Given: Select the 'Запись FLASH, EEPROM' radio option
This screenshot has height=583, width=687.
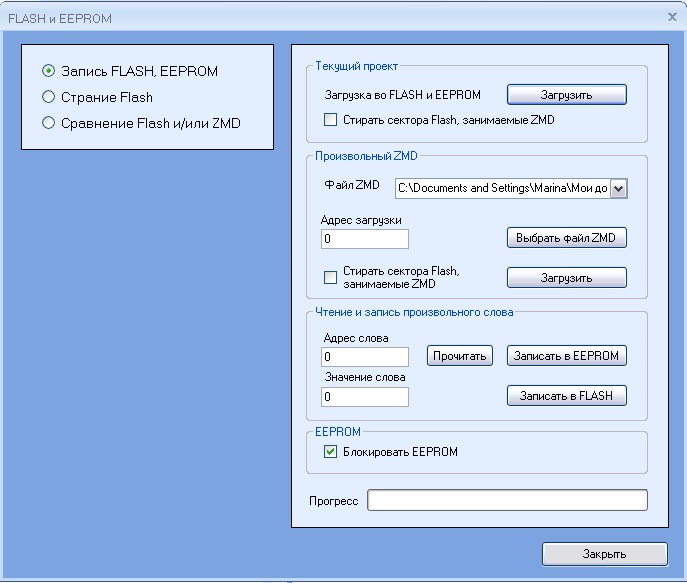Looking at the screenshot, I should pyautogui.click(x=48, y=71).
